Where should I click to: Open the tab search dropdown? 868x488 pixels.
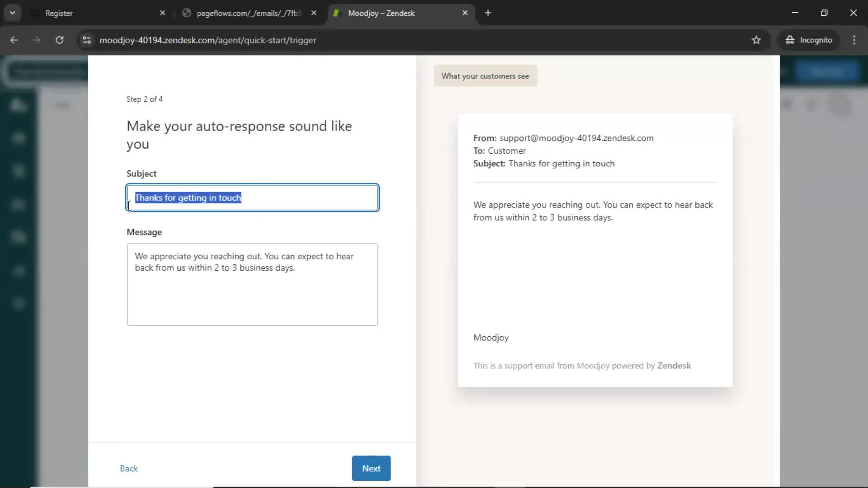click(x=12, y=13)
